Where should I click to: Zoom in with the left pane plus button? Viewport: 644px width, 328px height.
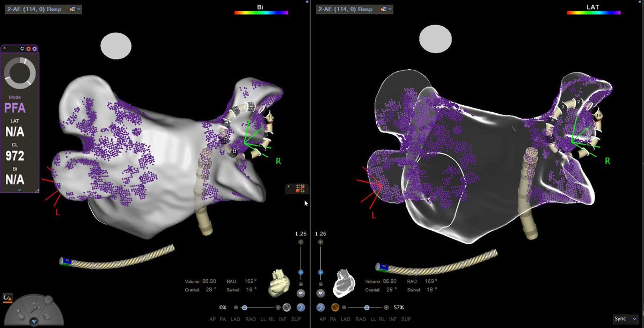click(301, 243)
